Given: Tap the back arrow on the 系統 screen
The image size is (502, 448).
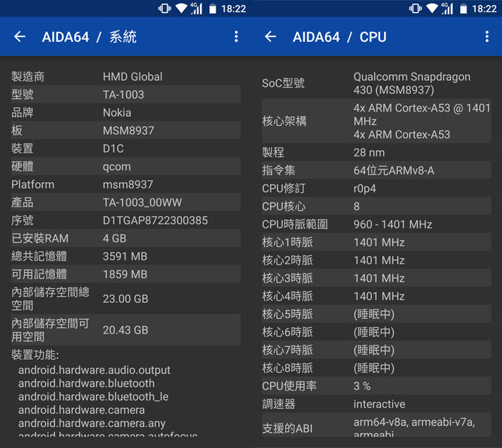Looking at the screenshot, I should click(x=20, y=37).
